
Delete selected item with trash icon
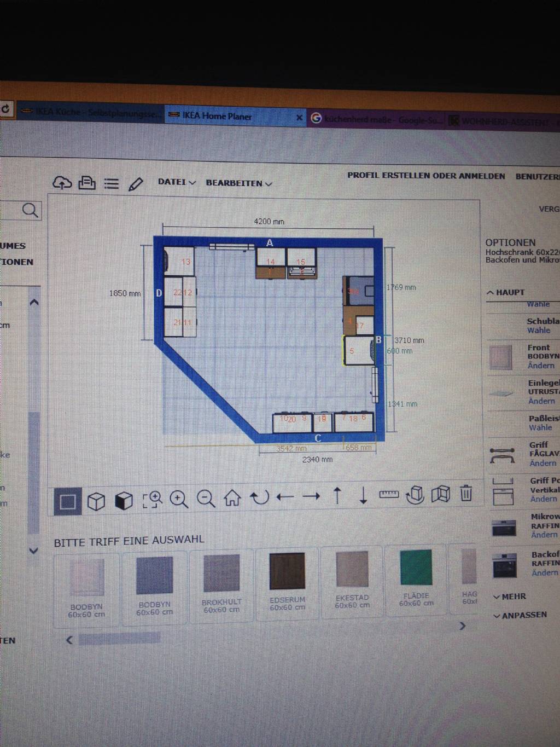pyautogui.click(x=466, y=493)
